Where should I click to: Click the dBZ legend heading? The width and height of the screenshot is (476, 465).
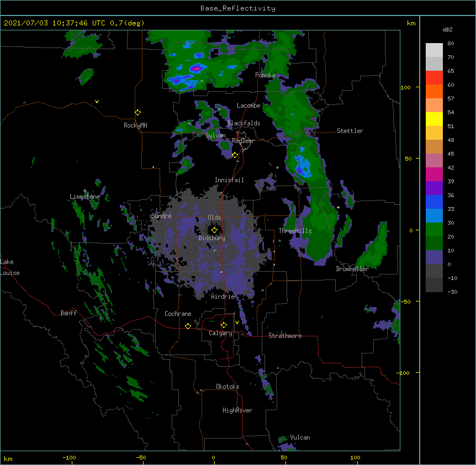(447, 29)
